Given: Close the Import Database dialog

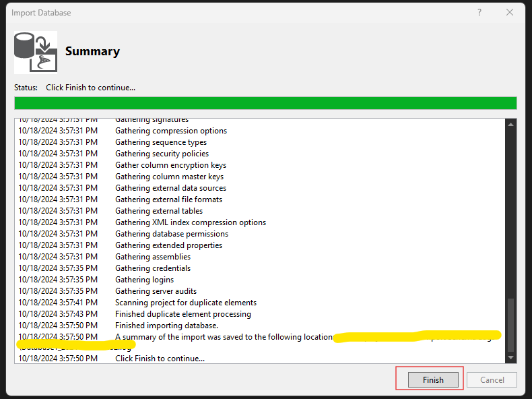Looking at the screenshot, I should tap(509, 13).
